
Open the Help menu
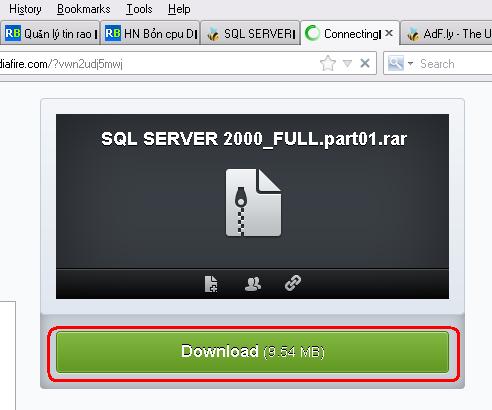point(179,9)
